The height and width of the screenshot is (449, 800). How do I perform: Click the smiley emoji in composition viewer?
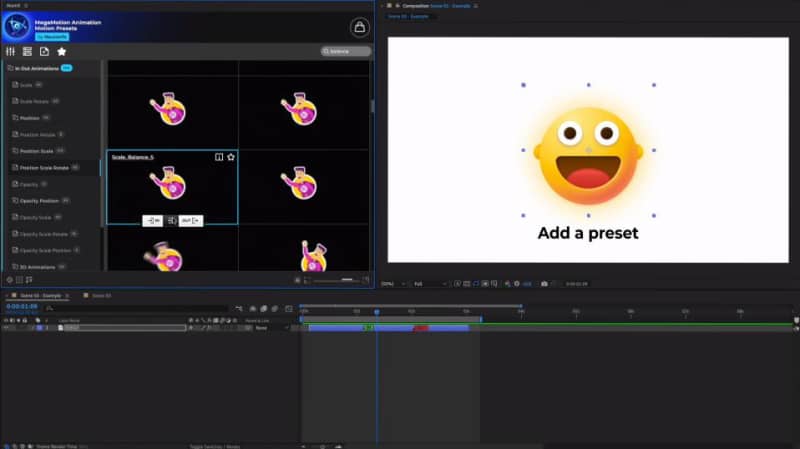click(588, 156)
